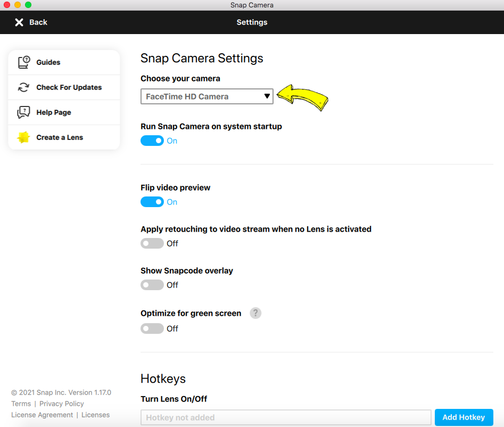Click the camera dropdown arrow
This screenshot has width=504, height=427.
pyautogui.click(x=267, y=96)
